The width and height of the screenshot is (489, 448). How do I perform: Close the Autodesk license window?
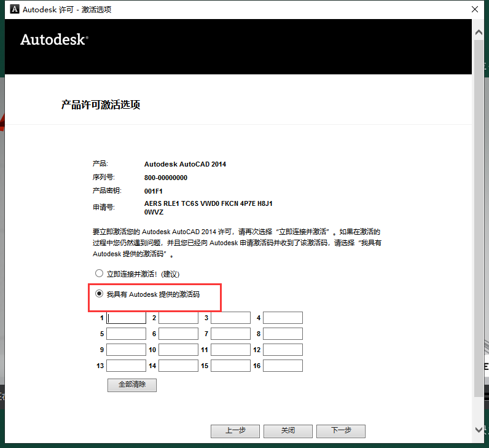coord(475,9)
